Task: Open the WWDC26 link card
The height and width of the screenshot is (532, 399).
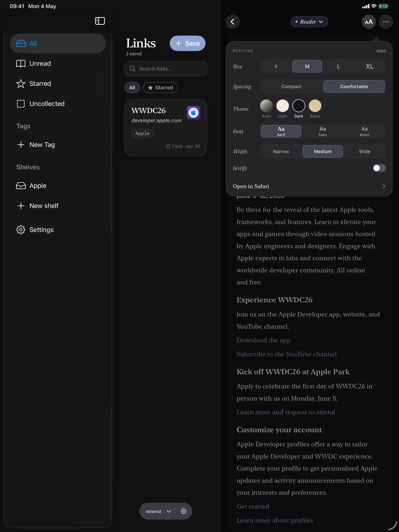Action: pyautogui.click(x=166, y=128)
